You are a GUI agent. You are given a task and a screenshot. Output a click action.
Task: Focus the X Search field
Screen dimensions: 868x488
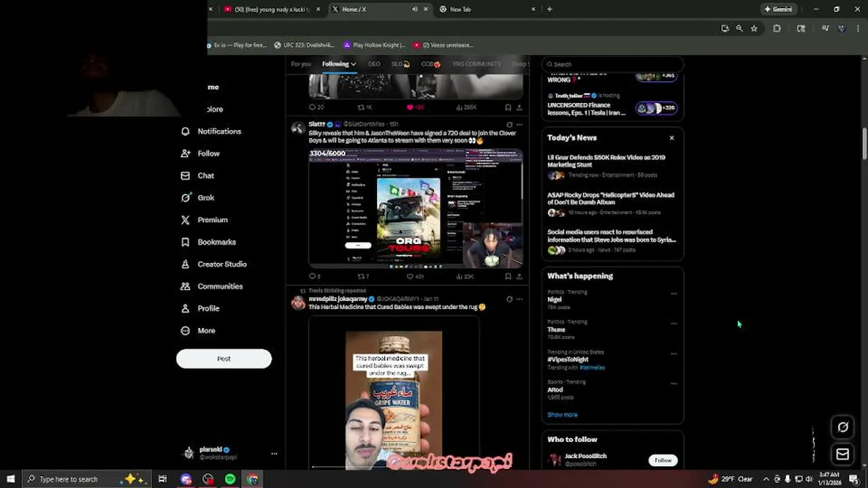tap(612, 64)
